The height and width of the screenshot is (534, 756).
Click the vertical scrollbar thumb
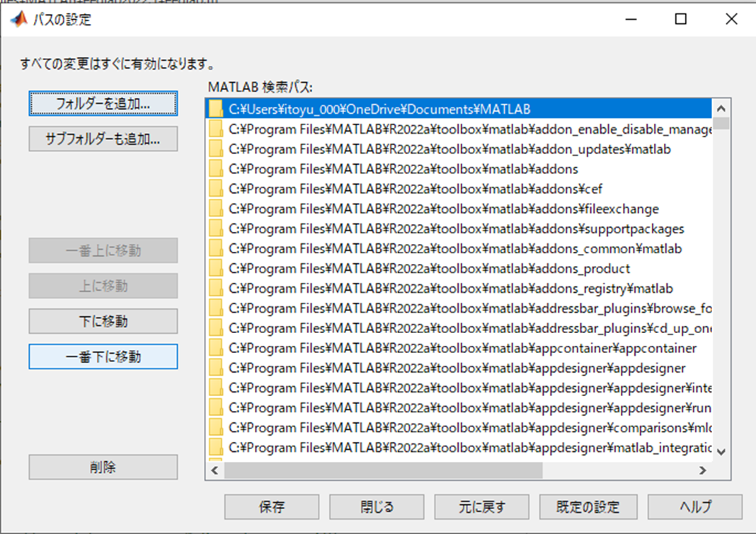(721, 123)
